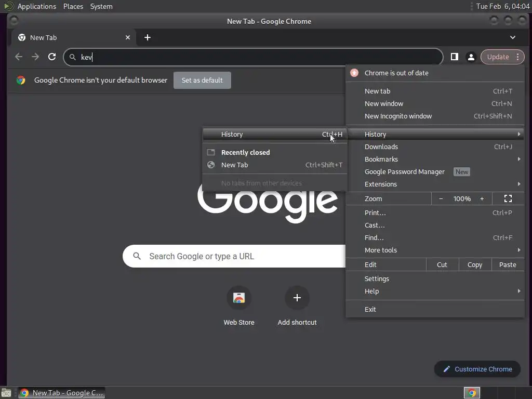Open the Applications menu

point(37,6)
